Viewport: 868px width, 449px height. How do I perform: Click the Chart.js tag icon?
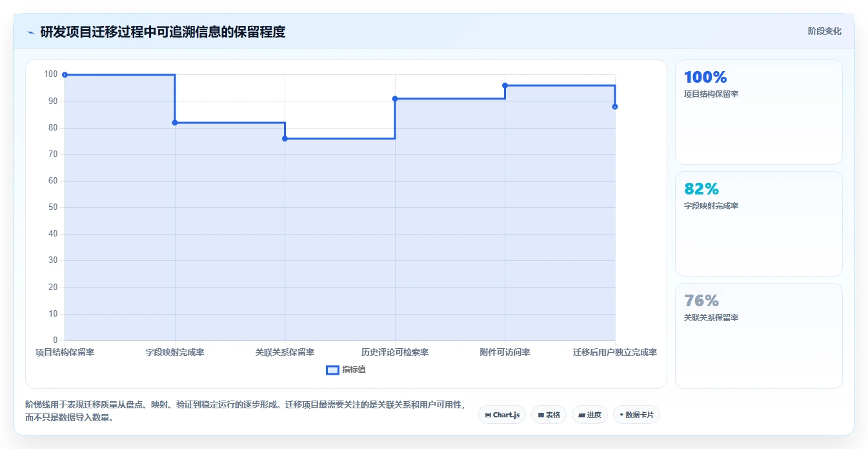489,415
